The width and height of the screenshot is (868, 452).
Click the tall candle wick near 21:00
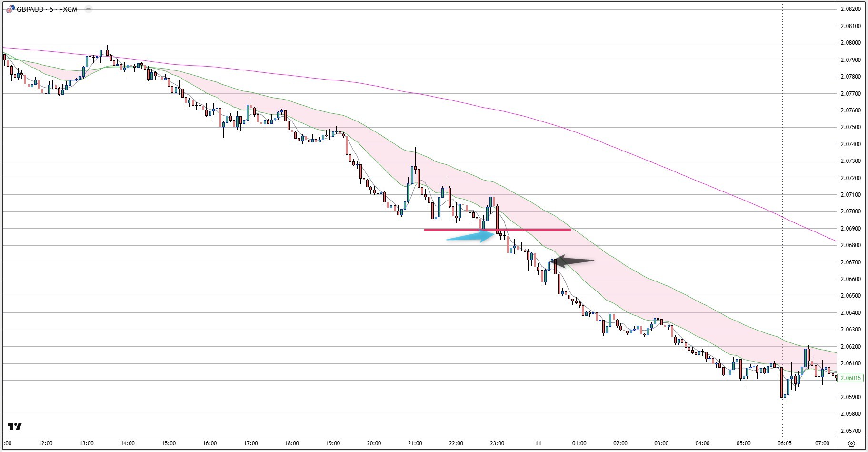tap(415, 156)
